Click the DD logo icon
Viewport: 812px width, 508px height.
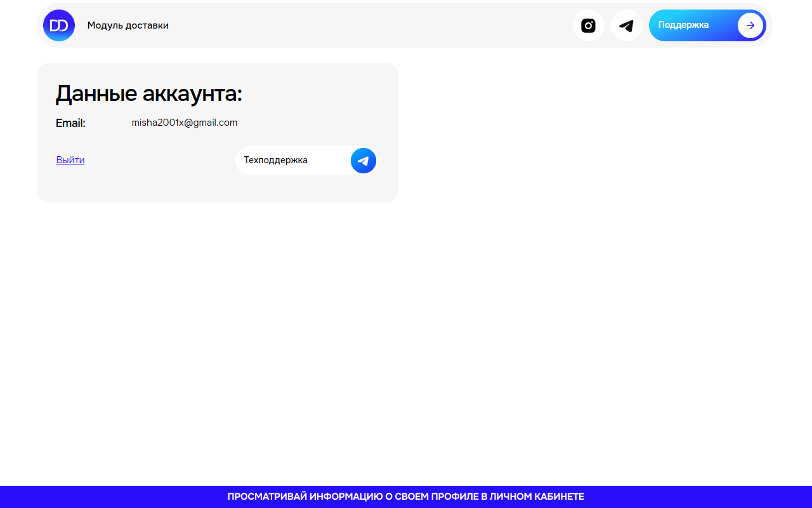58,25
